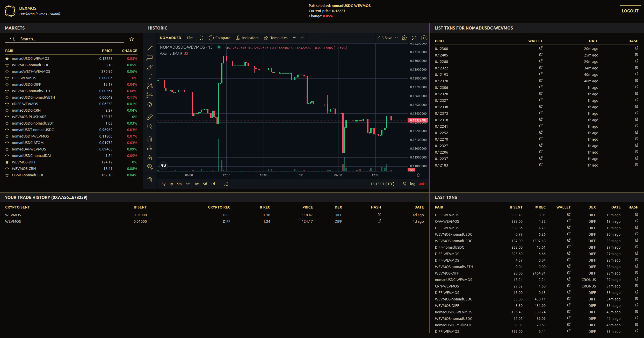
Task: Select the 5d time range
Action: (205, 184)
